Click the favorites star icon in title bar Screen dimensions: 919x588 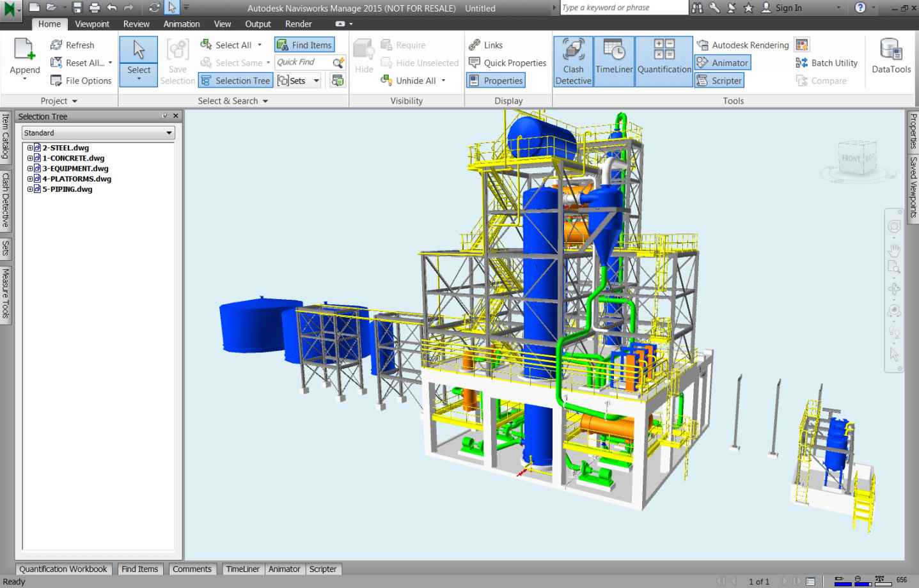(748, 8)
